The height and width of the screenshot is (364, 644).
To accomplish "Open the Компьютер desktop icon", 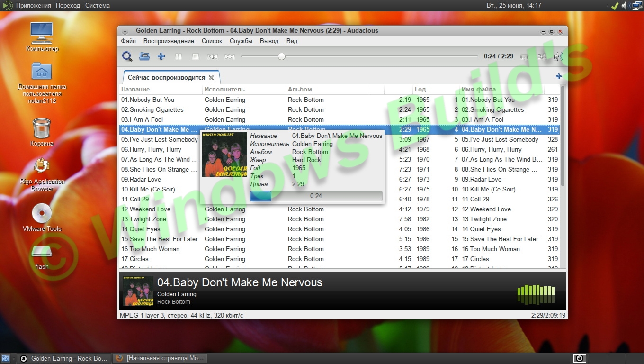I will pyautogui.click(x=42, y=36).
